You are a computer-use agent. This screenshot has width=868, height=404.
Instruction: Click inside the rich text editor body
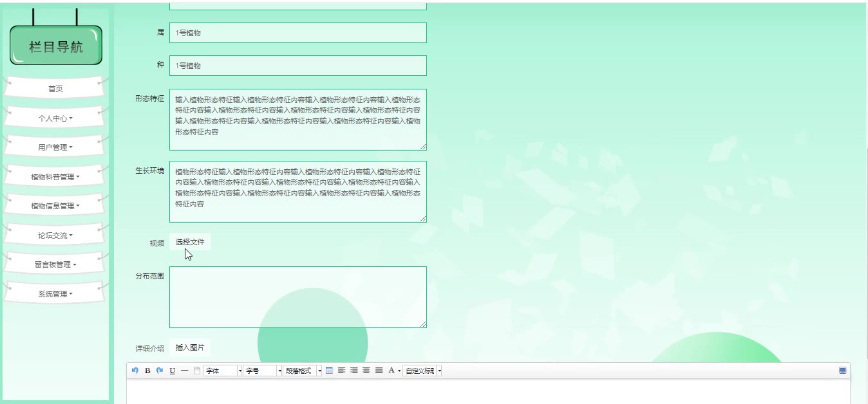click(x=488, y=392)
